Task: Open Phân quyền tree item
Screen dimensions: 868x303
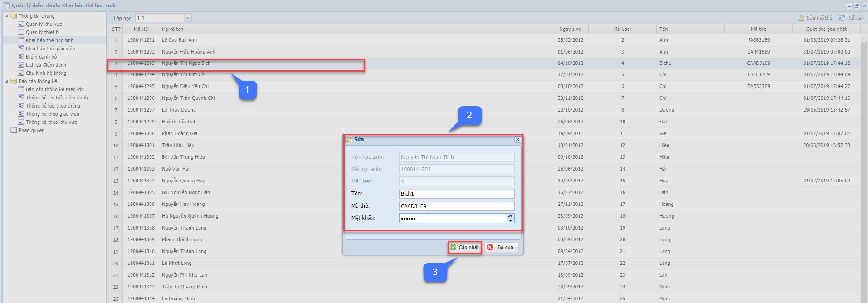Action: [x=31, y=130]
